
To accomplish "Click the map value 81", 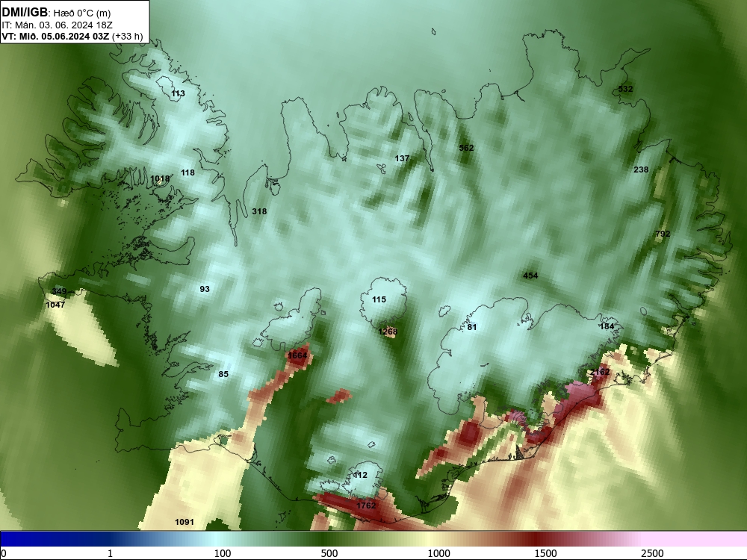I will 471,327.
